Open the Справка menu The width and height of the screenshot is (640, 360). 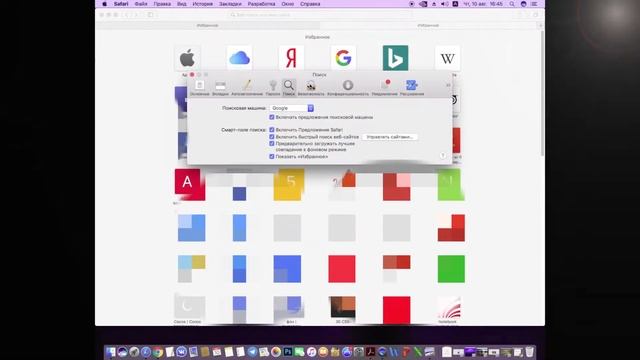click(310, 4)
